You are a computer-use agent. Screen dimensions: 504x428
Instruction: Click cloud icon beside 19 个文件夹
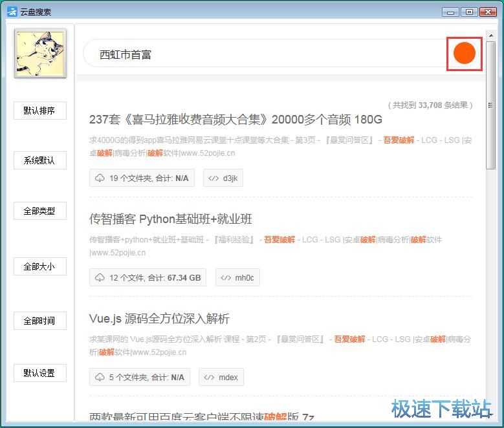click(100, 178)
